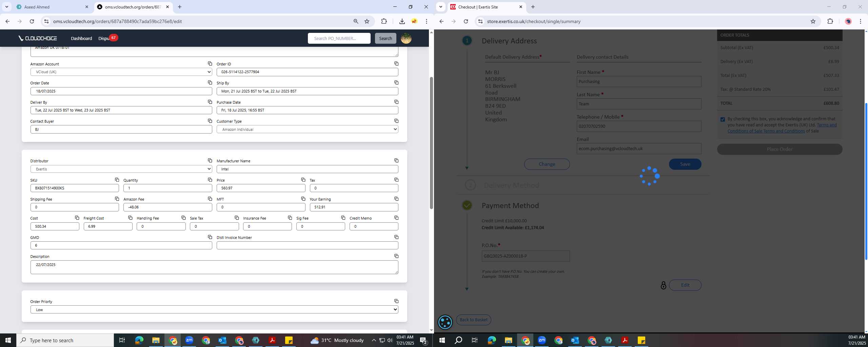Copy the Customer Type value
Viewport: 868px width, 347px height.
click(x=396, y=121)
